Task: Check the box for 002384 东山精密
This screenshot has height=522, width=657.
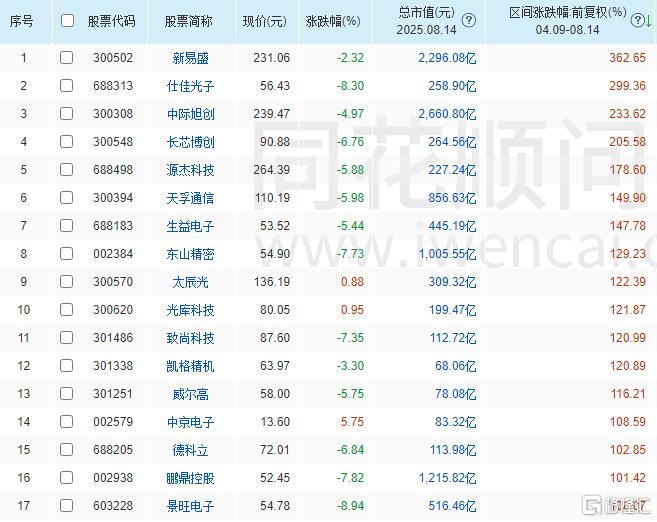Action: [x=66, y=253]
